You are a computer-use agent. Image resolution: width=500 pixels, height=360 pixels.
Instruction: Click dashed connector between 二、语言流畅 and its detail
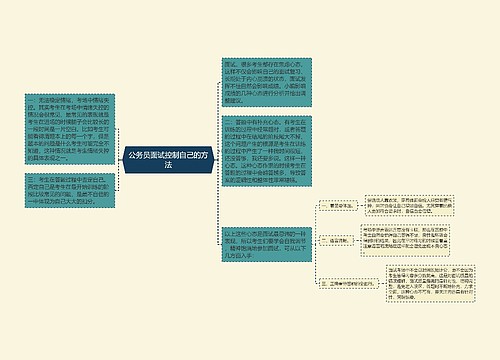point(357,240)
